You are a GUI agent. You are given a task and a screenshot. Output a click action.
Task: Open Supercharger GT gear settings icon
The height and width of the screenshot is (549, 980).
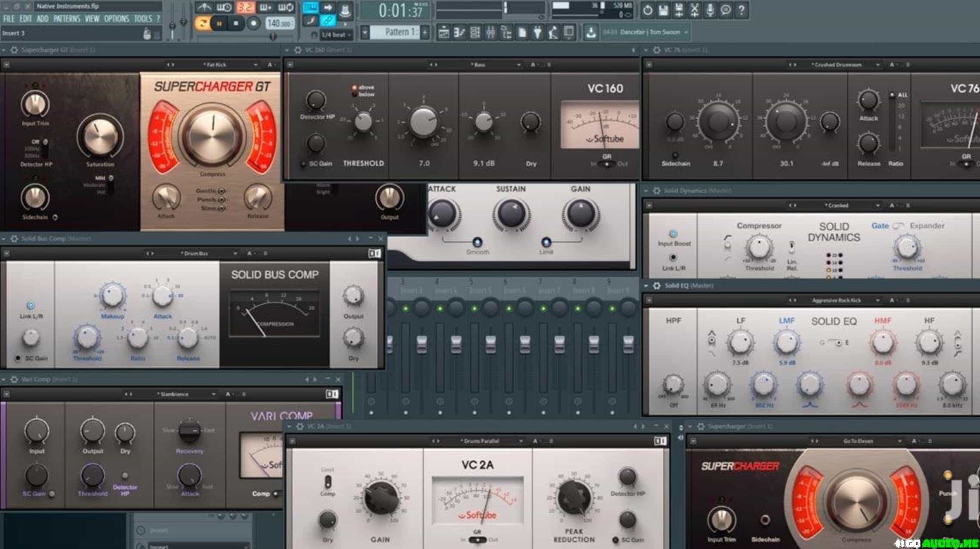coord(14,50)
